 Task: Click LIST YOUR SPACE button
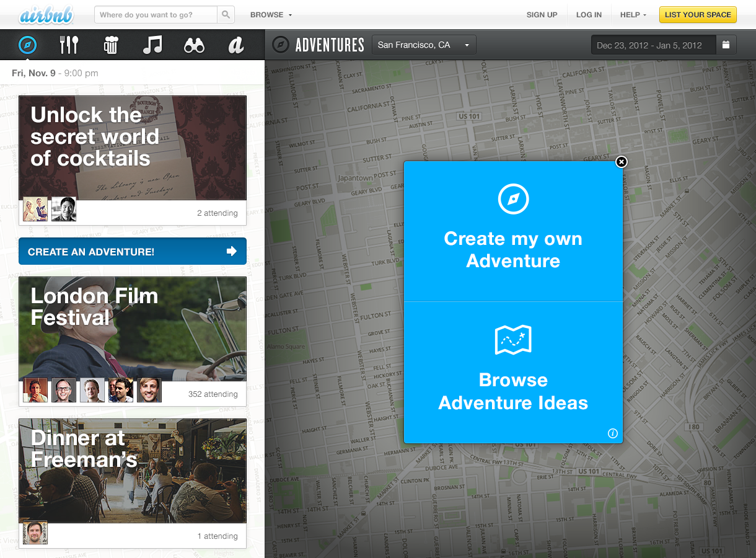coord(698,15)
